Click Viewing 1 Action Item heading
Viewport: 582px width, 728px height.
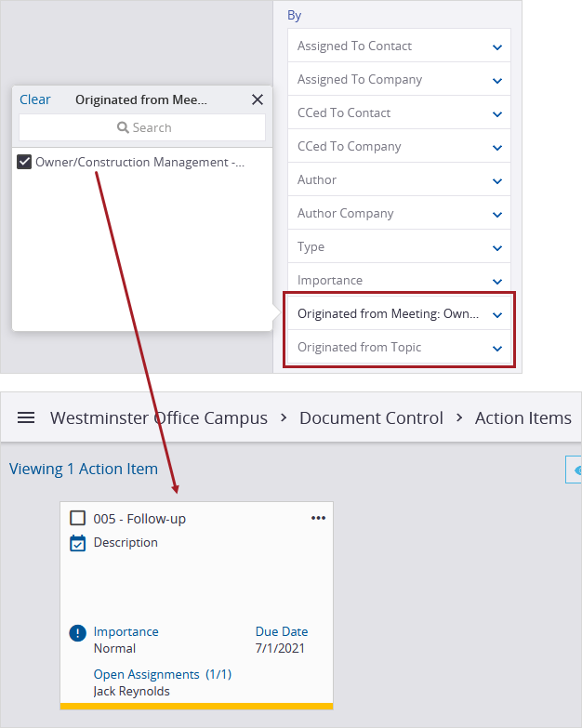tap(84, 469)
